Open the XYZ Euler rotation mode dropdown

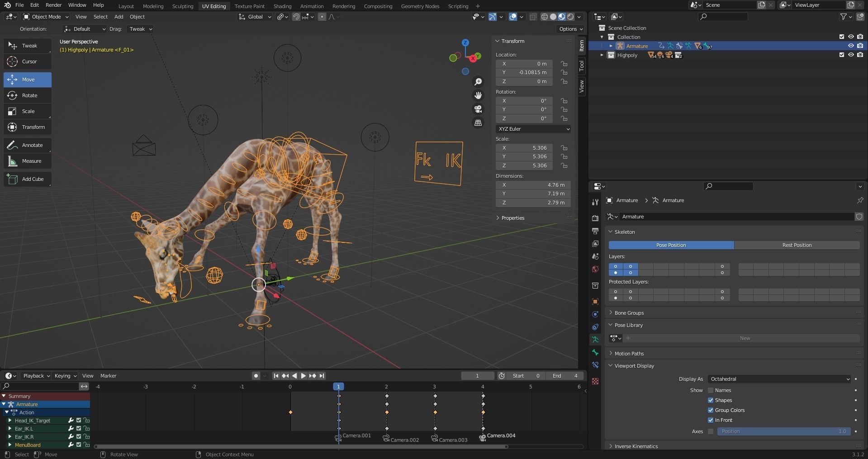point(533,129)
